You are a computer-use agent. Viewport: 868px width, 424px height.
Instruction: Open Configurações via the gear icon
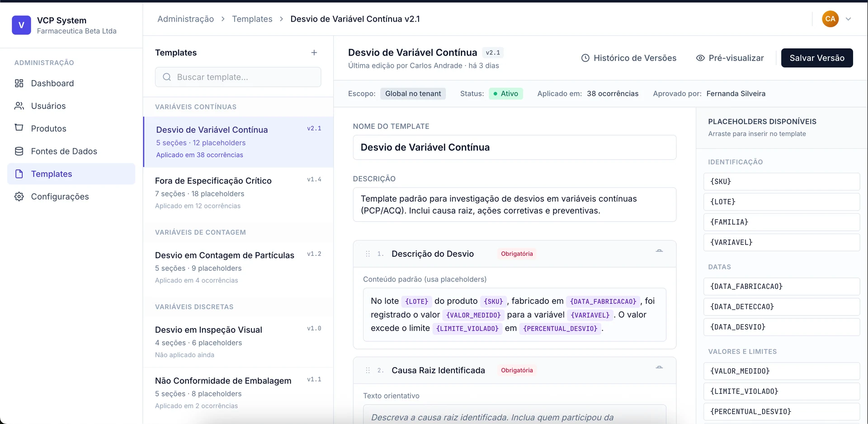[x=19, y=196]
